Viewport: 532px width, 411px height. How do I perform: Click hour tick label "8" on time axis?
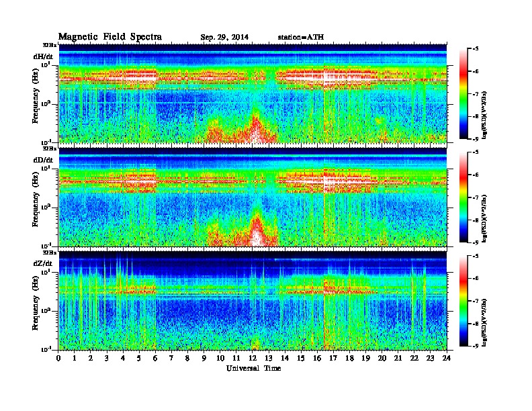point(187,358)
